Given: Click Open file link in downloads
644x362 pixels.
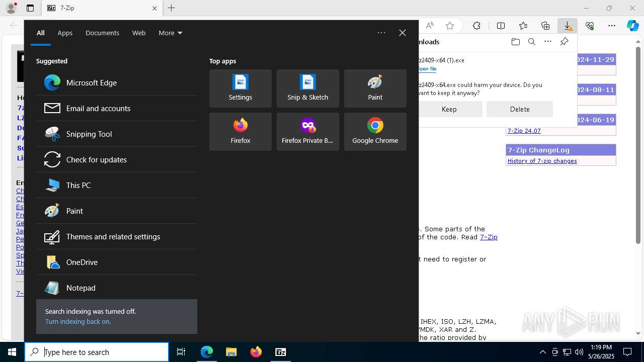Looking at the screenshot, I should [427, 69].
